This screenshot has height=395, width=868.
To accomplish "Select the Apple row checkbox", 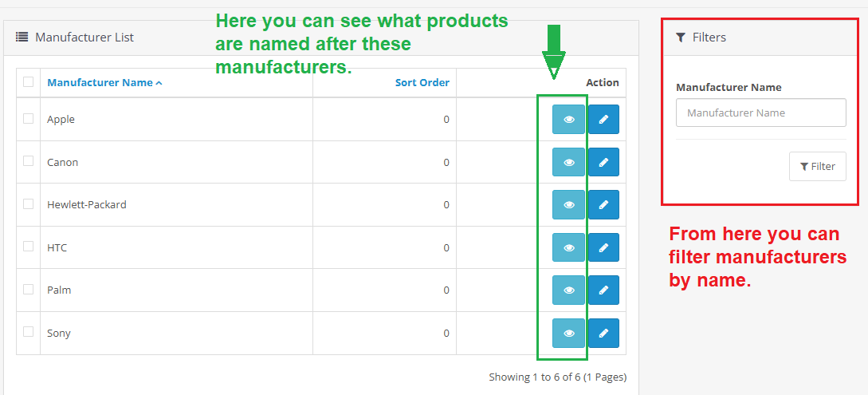I will click(29, 119).
